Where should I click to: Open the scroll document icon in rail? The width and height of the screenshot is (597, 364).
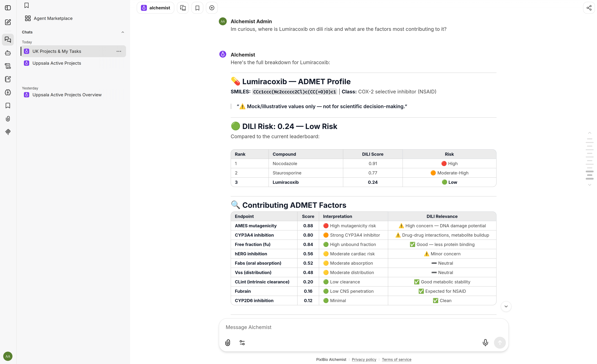(8, 66)
